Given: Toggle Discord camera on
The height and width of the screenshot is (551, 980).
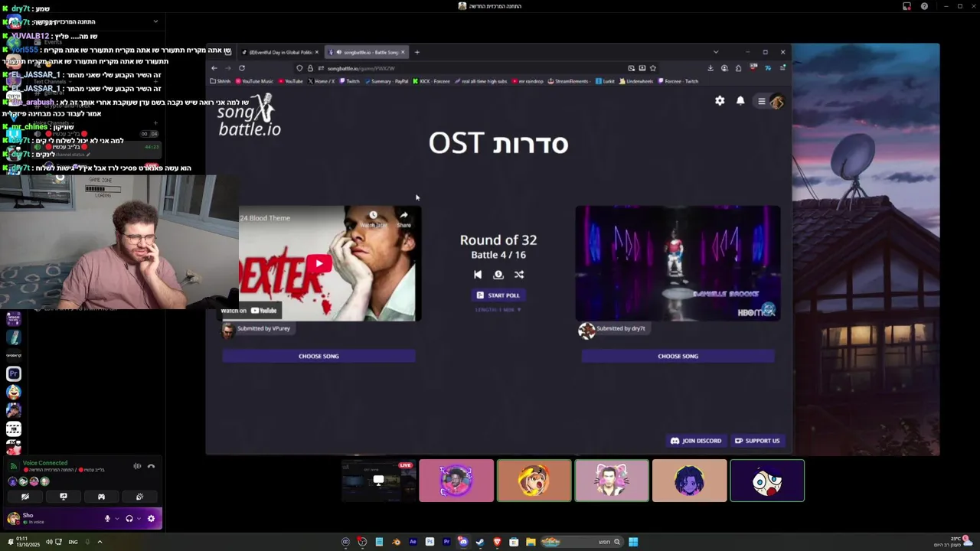Looking at the screenshot, I should pos(25,497).
